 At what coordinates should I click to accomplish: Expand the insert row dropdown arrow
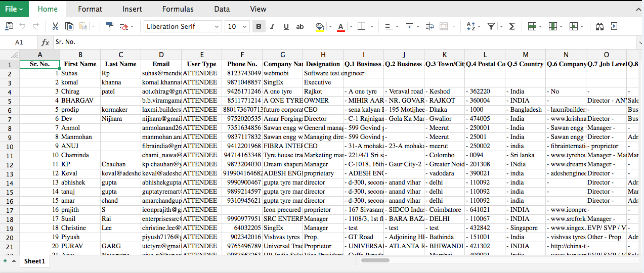click(540, 26)
